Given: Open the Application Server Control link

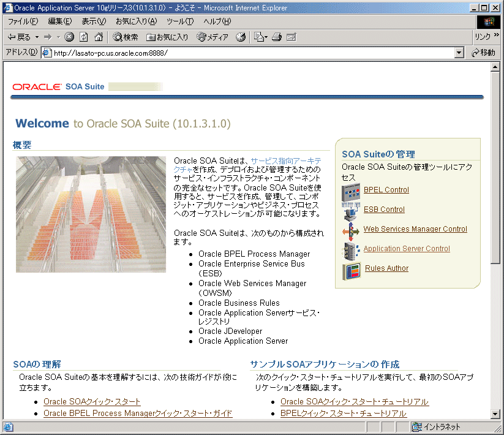Looking at the screenshot, I should 407,249.
